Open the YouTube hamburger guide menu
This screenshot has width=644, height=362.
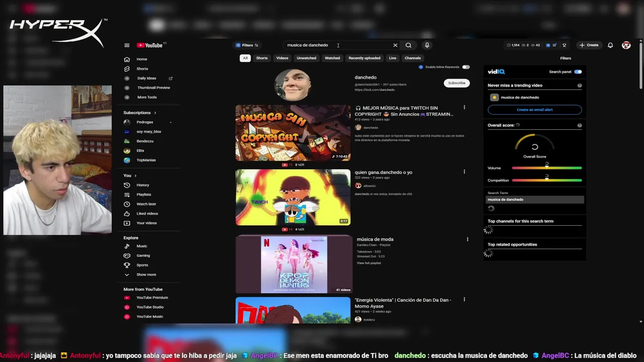point(127,45)
